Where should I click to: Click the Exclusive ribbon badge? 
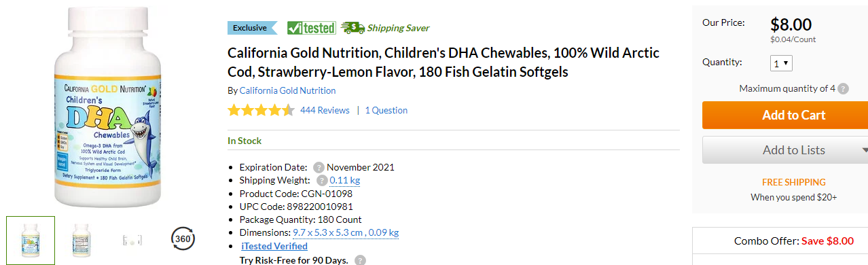click(252, 28)
